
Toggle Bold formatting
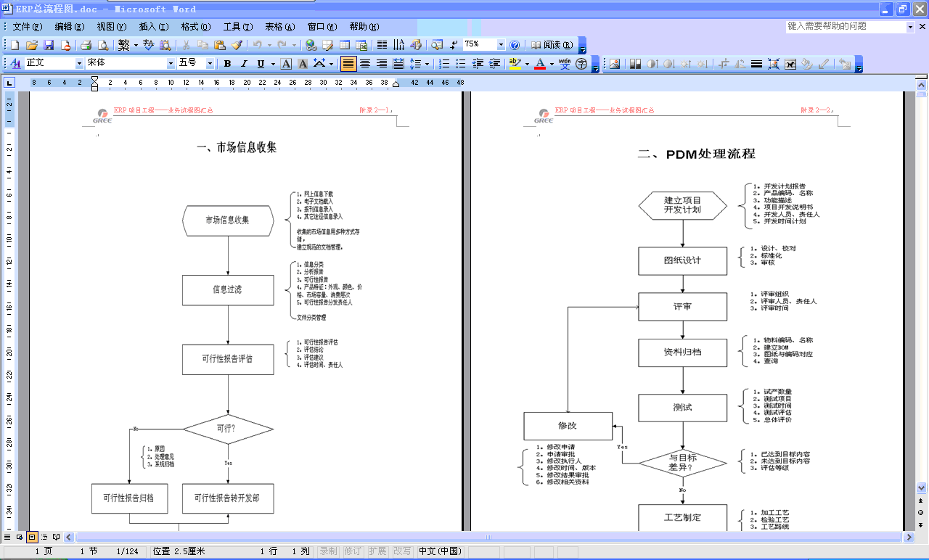227,64
